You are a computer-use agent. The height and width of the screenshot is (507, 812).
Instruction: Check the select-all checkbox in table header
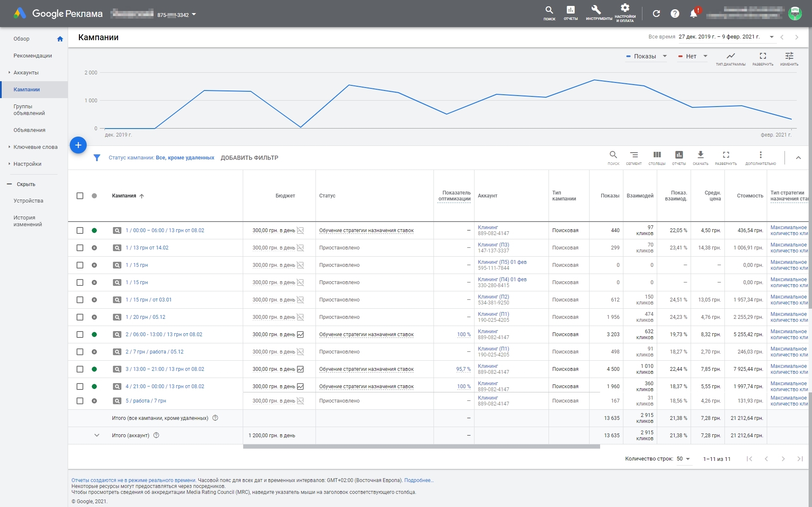(x=80, y=196)
